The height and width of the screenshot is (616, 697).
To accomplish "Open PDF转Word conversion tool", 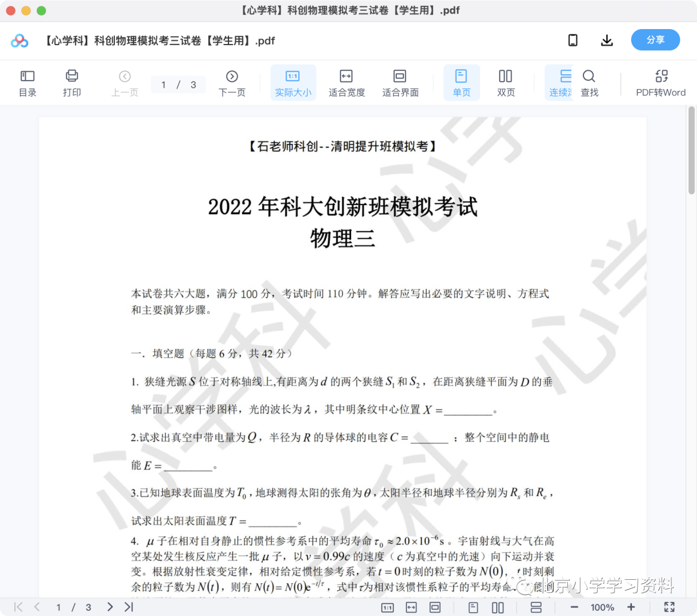I will [661, 83].
